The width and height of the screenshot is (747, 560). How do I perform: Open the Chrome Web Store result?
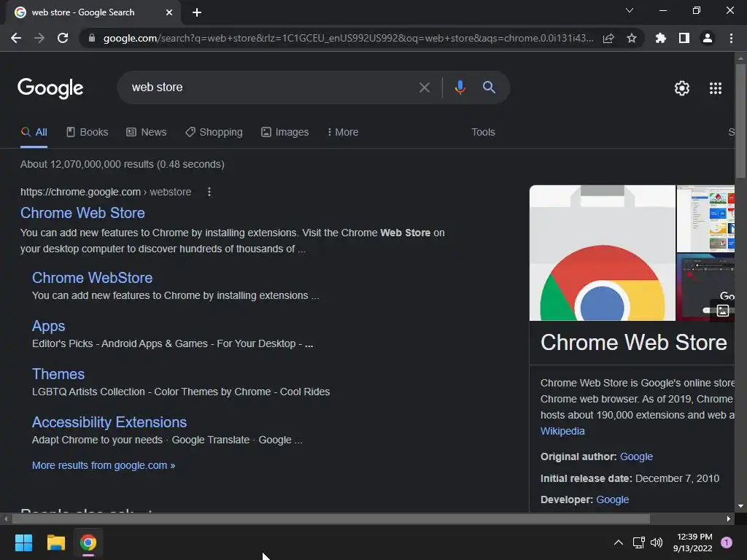click(x=82, y=213)
